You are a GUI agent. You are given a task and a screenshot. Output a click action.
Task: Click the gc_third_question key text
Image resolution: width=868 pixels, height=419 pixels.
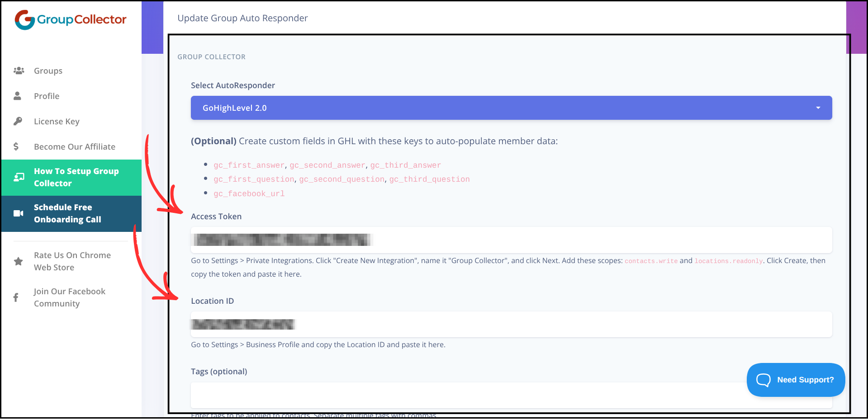click(430, 179)
